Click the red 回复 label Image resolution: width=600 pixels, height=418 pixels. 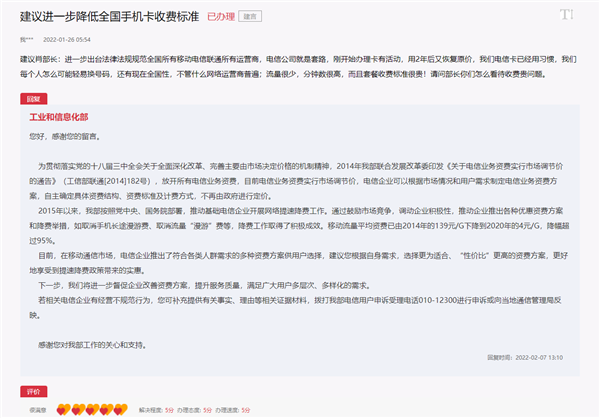tap(34, 99)
